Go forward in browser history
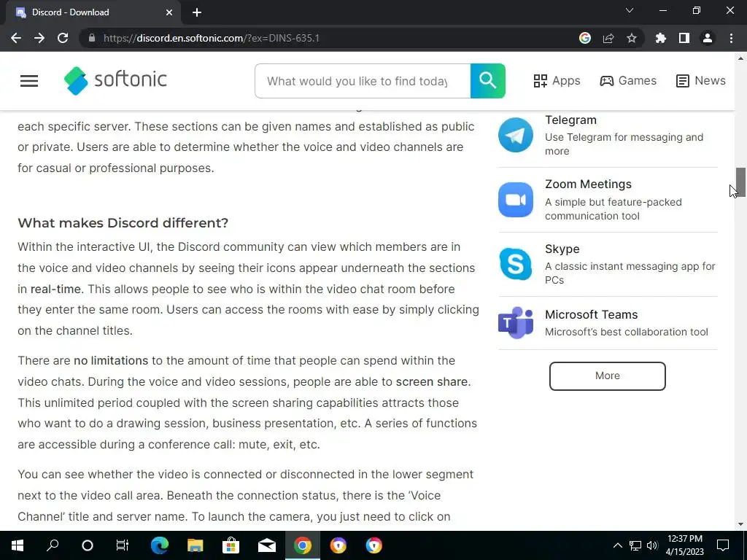 tap(39, 38)
